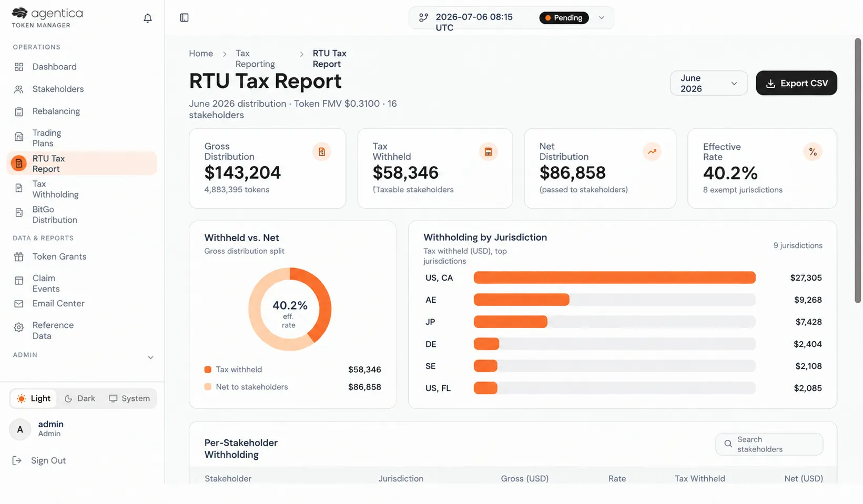
Task: Click the Dashboard grid icon
Action: (x=19, y=67)
